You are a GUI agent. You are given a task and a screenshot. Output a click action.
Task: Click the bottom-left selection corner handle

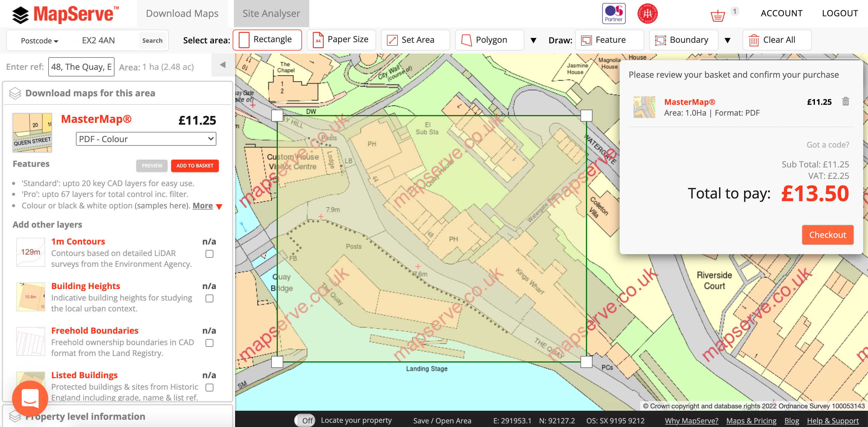click(x=277, y=362)
